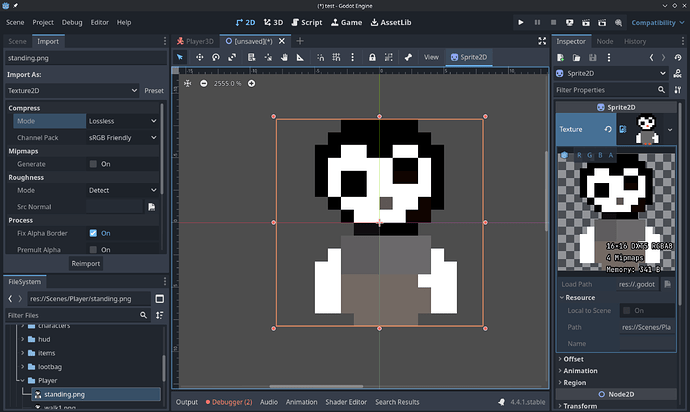Go to previous object in Inspector
690x412 pixels.
651,58
